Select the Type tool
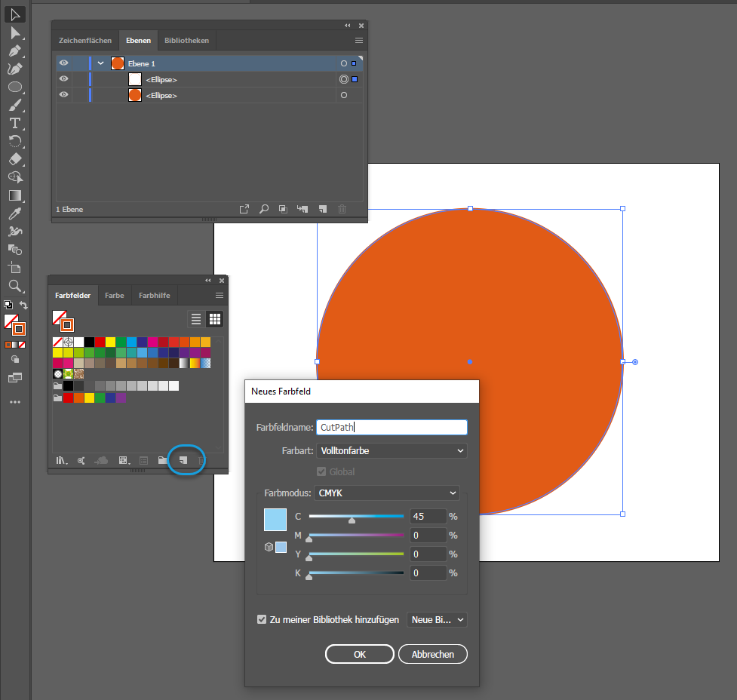The height and width of the screenshot is (700, 737). 15,123
